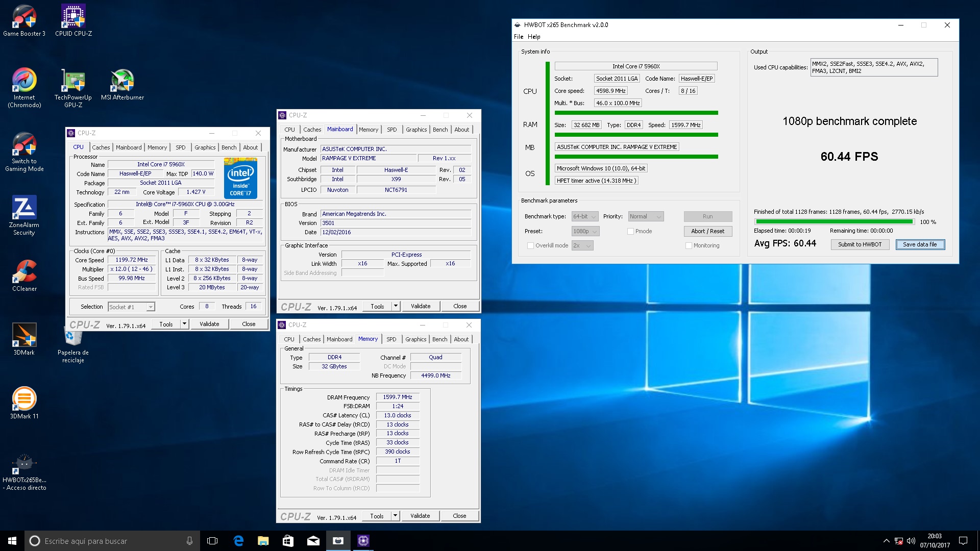Open Papelera de reciclaje icon
This screenshot has width=980, height=551.
73,345
